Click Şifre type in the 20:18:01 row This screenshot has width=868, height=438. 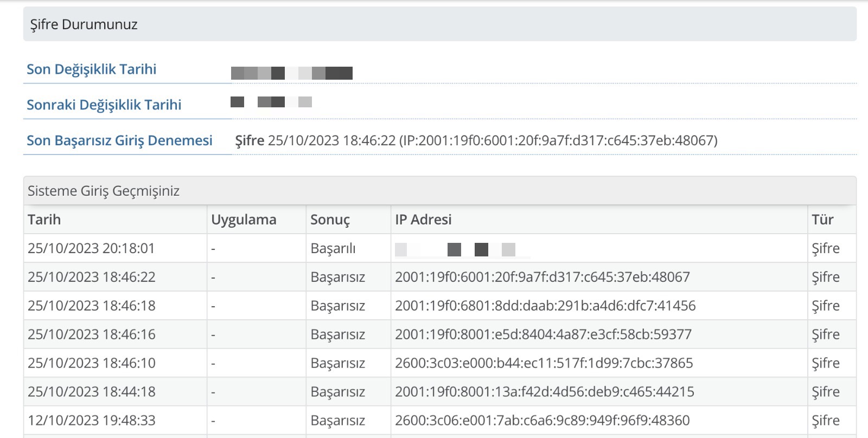pyautogui.click(x=826, y=248)
